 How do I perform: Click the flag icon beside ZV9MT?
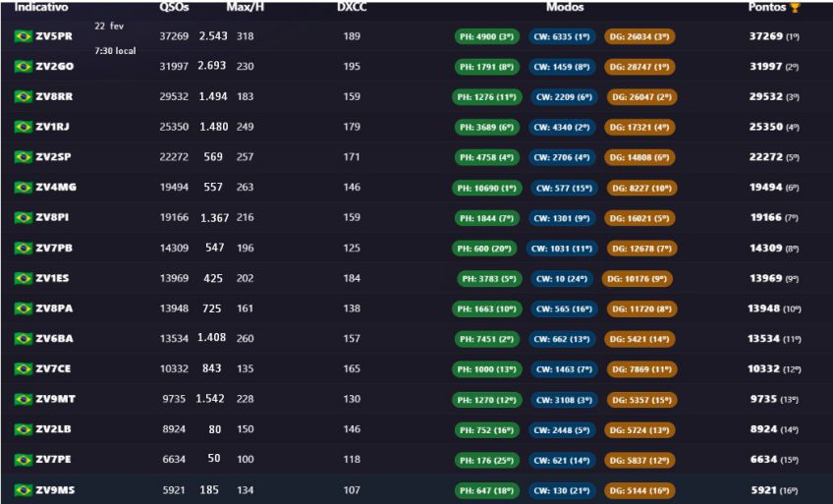[24, 400]
